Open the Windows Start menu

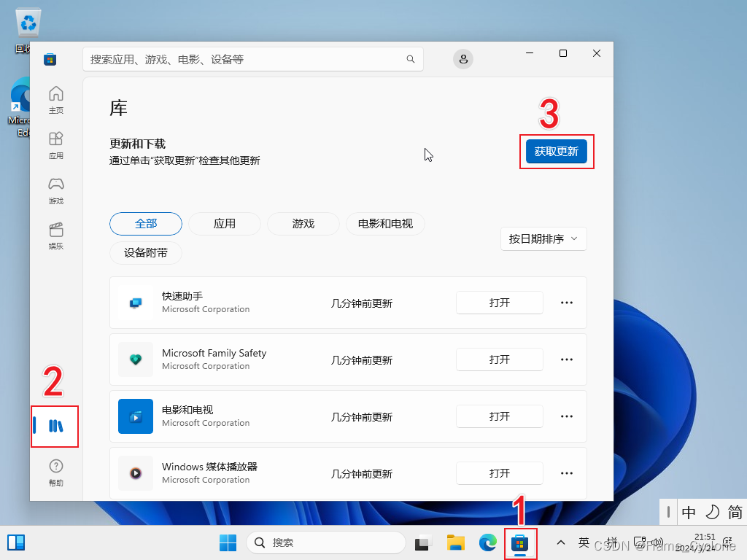point(228,542)
